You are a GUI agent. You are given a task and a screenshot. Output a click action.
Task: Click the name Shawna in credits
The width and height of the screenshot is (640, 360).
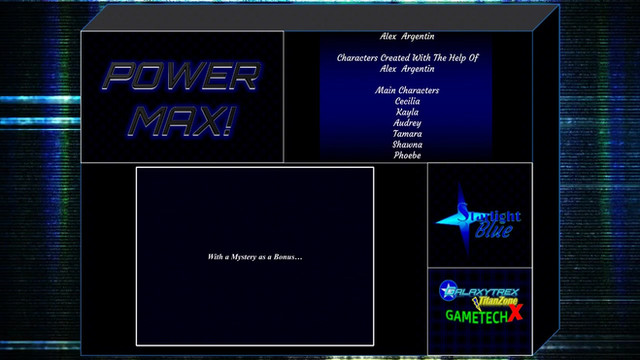407,144
